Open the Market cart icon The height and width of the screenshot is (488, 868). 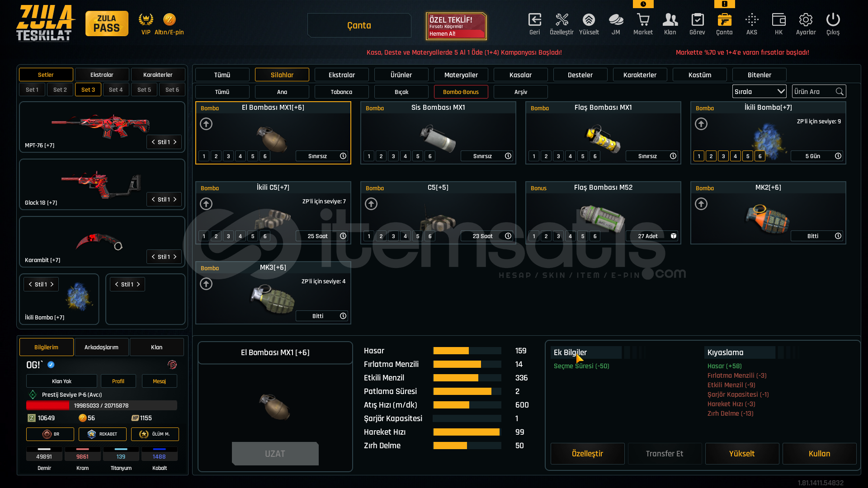pos(643,20)
